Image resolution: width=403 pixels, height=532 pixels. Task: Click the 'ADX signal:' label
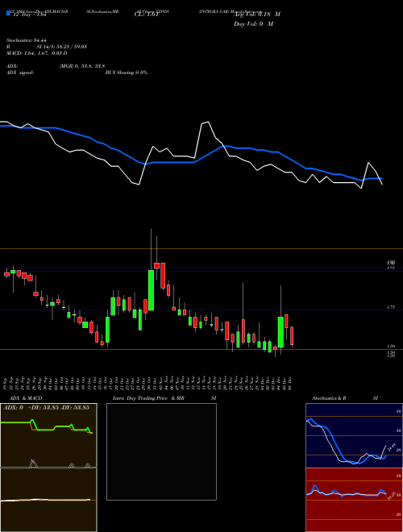point(19,73)
